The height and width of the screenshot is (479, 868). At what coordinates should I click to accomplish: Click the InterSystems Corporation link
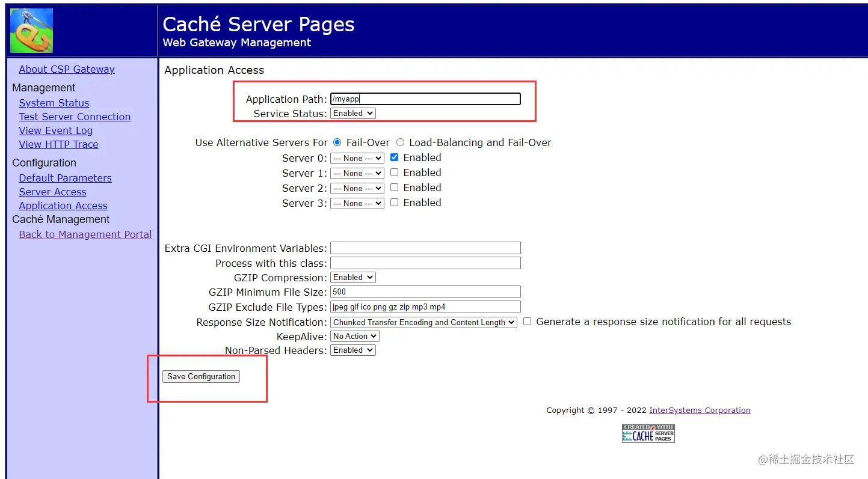click(700, 410)
